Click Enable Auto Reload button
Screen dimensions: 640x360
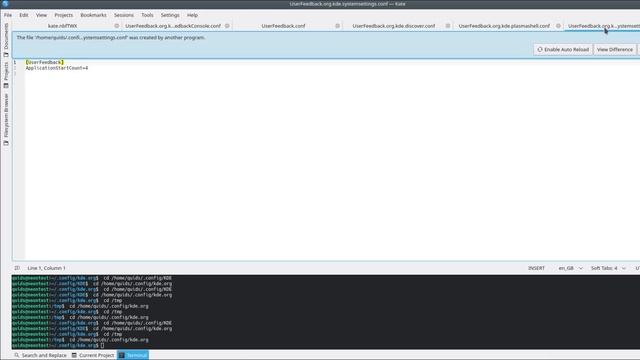563,49
